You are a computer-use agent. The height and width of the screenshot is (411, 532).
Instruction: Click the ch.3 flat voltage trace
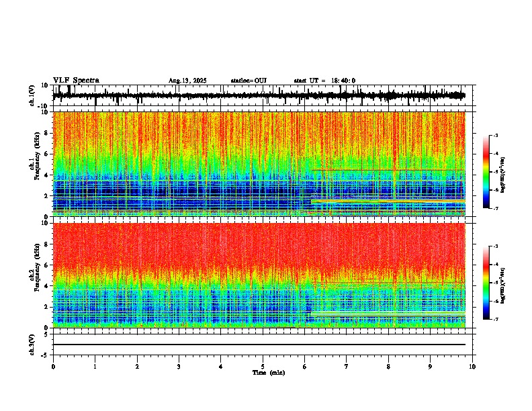[x=259, y=345]
